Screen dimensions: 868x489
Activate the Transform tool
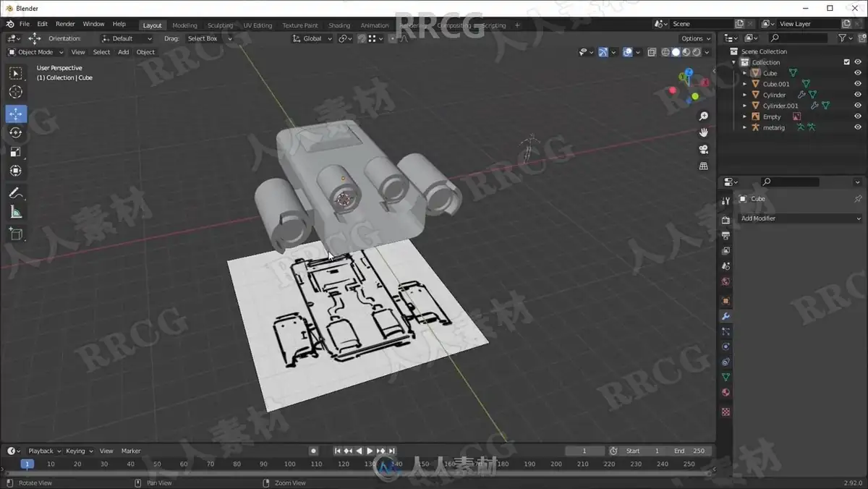point(16,171)
